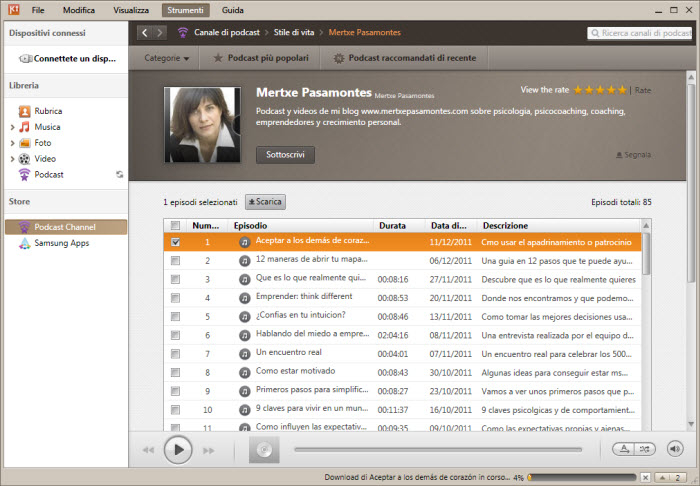Check the box for episode 4
The image size is (700, 486).
(176, 298)
